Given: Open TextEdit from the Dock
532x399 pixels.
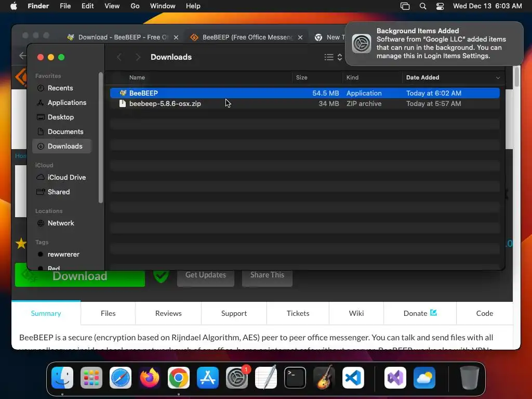Looking at the screenshot, I should (x=266, y=378).
